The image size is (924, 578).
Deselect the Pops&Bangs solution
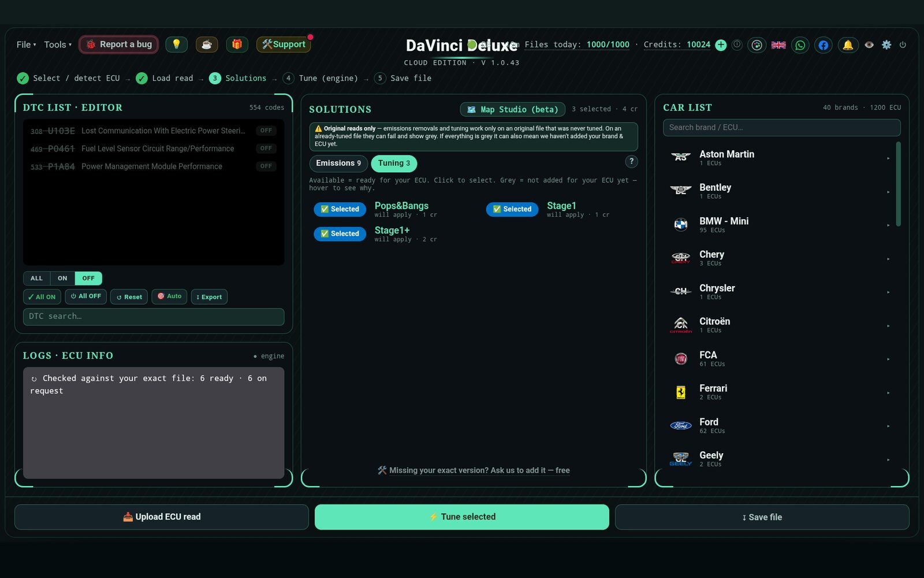tap(340, 209)
